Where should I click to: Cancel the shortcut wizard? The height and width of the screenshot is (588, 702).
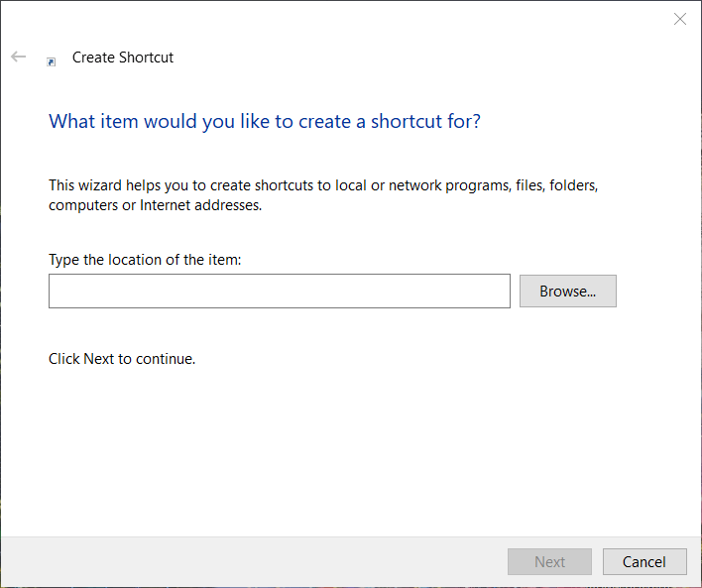click(x=643, y=562)
